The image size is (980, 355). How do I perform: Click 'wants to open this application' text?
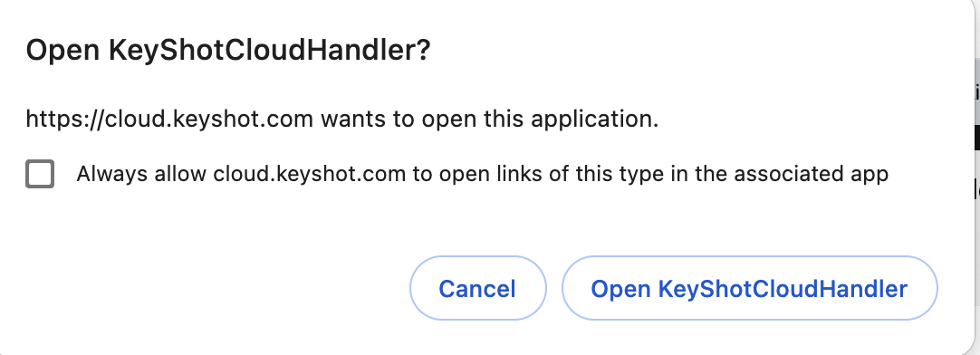click(489, 118)
